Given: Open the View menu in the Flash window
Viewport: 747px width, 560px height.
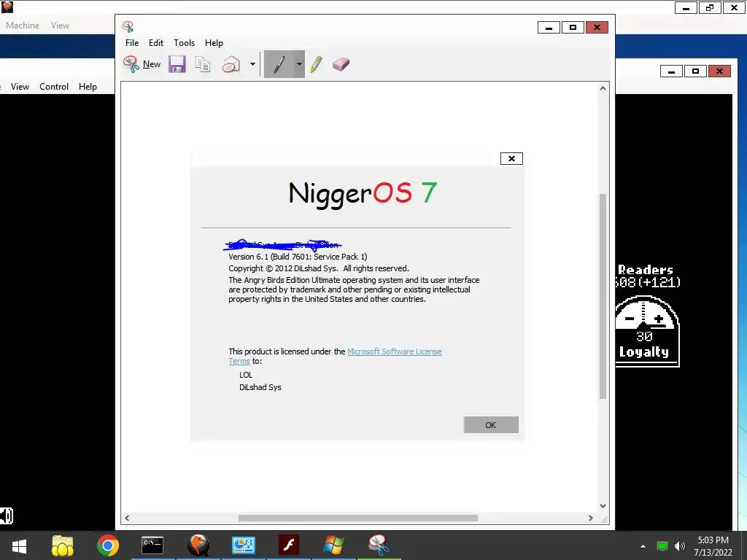Looking at the screenshot, I should (x=20, y=87).
